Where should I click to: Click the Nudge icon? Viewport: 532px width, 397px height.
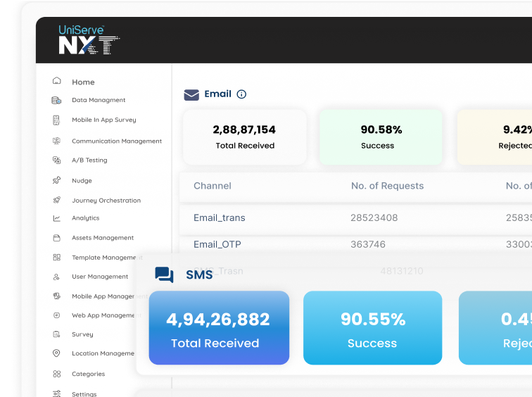point(57,180)
